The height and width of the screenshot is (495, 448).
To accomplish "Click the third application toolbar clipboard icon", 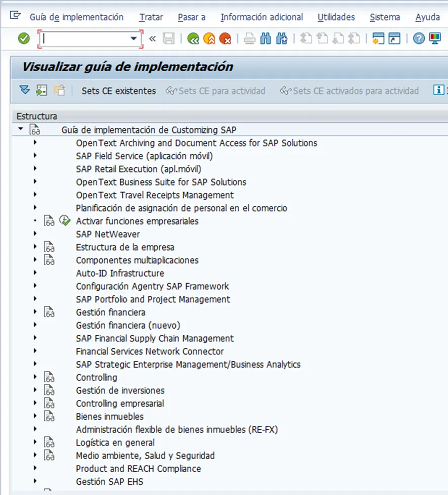I will pyautogui.click(x=59, y=91).
